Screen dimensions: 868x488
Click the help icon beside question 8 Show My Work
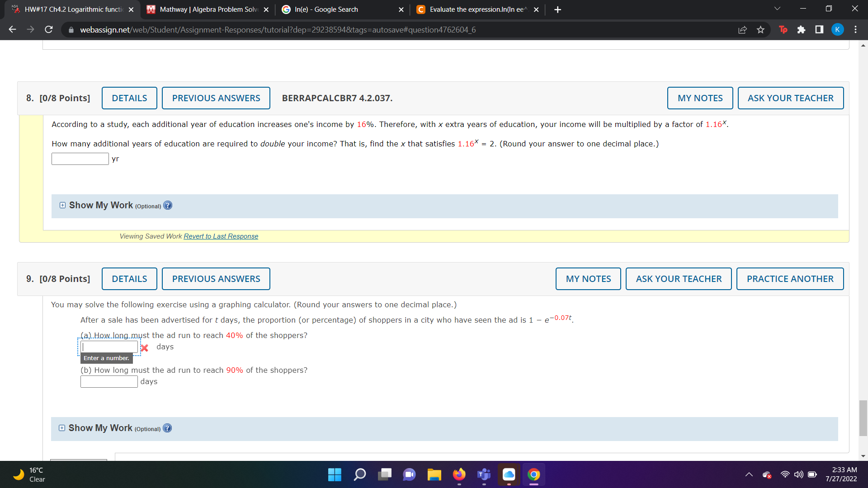click(x=168, y=205)
